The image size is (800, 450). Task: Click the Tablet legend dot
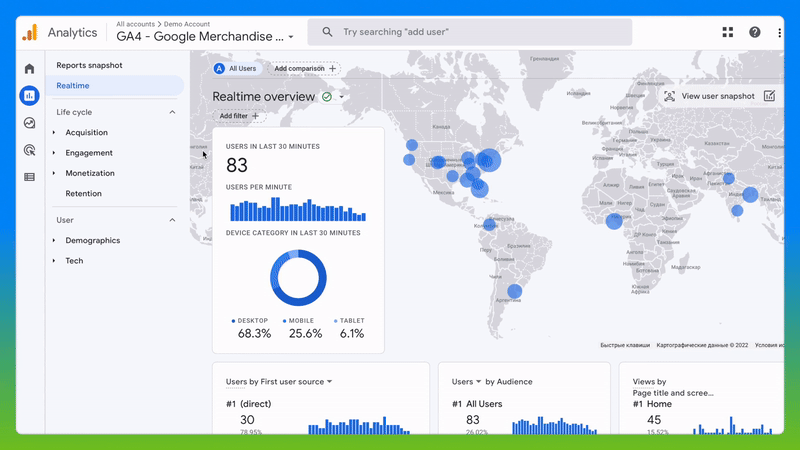coord(335,321)
